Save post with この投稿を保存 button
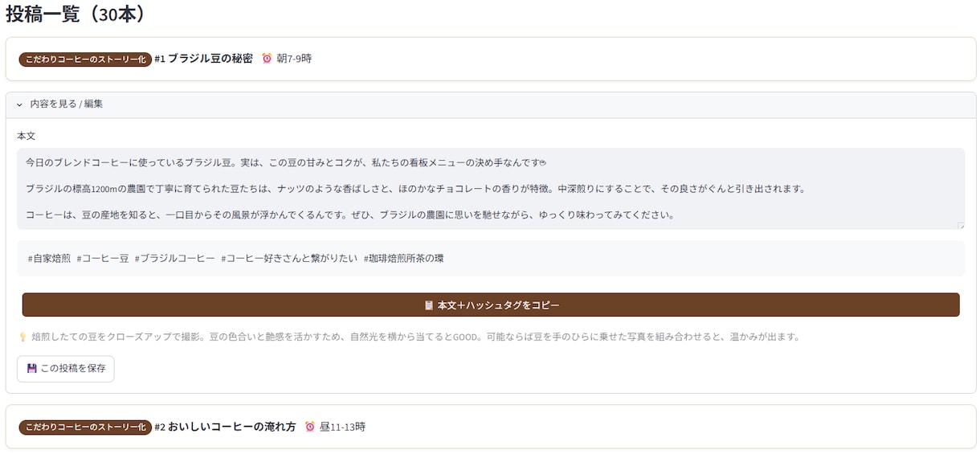The image size is (980, 454). (x=66, y=369)
